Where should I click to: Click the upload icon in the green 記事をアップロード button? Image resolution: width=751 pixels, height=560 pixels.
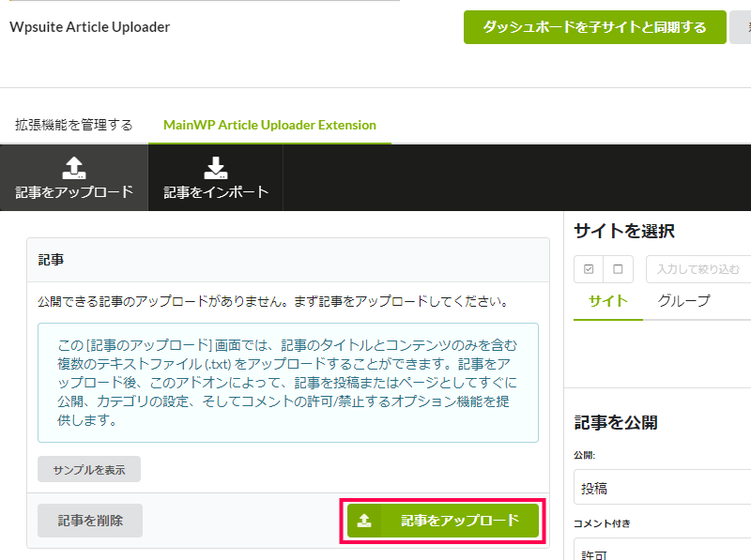(364, 521)
